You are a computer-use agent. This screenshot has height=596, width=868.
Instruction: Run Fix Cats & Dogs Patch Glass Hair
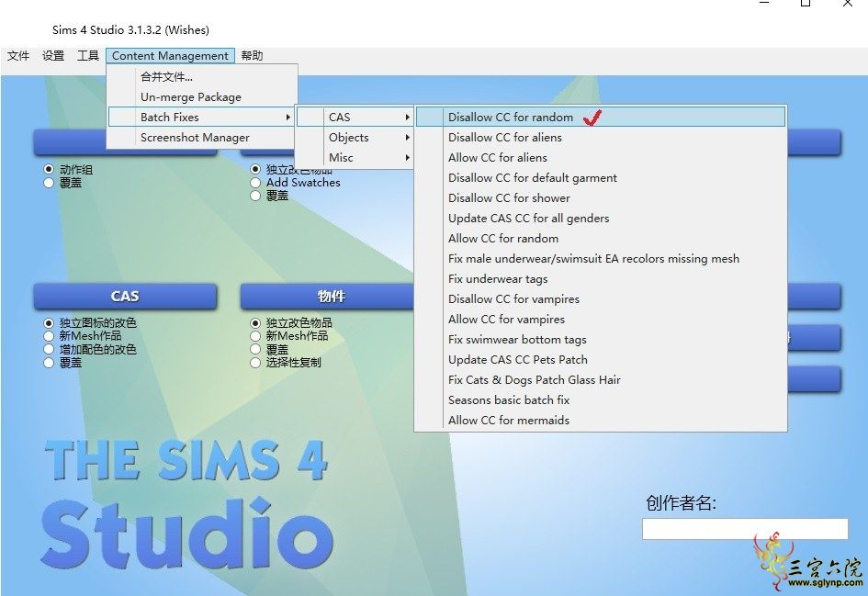(601, 379)
